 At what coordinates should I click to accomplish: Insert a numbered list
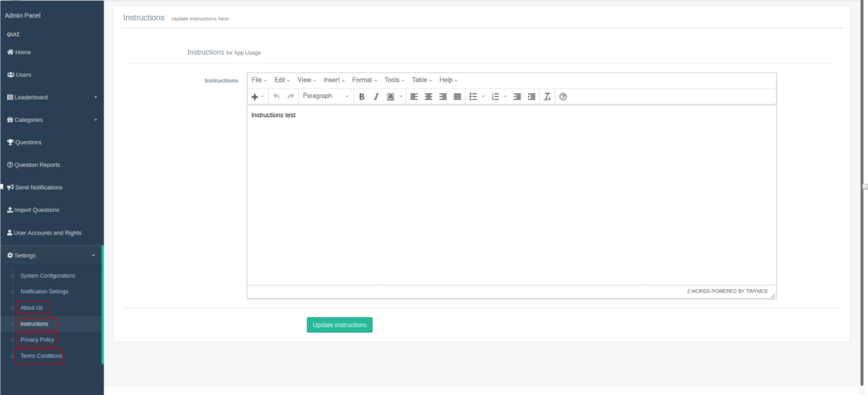coord(495,97)
